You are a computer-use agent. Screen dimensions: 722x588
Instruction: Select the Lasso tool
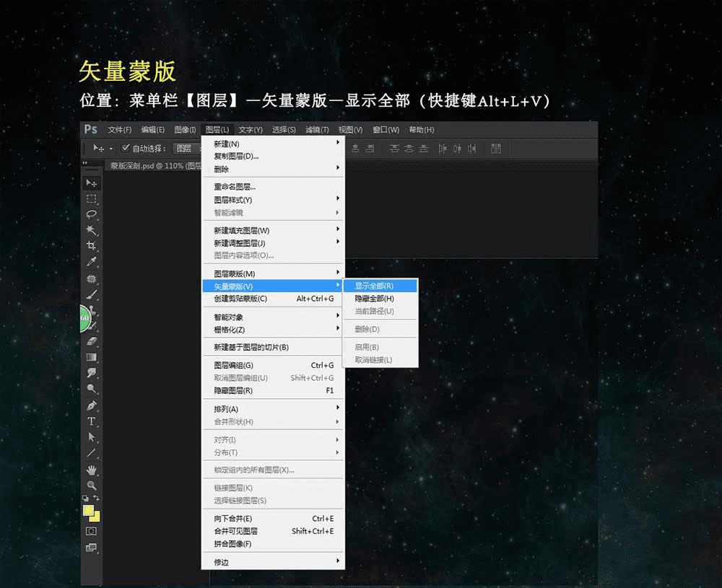point(91,214)
